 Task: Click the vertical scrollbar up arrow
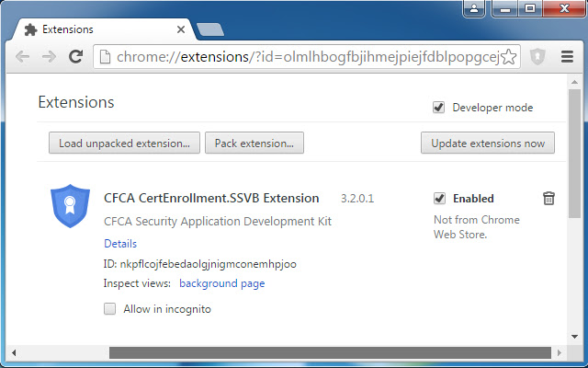click(574, 82)
